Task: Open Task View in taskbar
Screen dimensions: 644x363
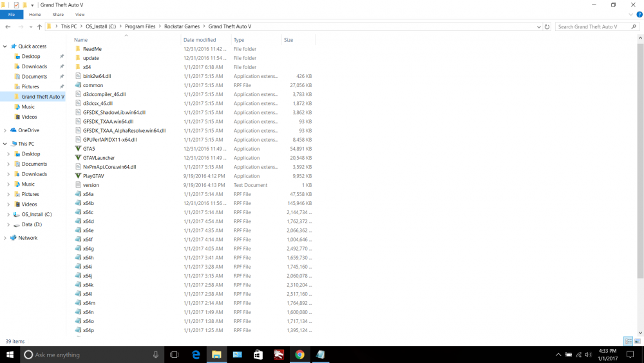Action: tap(174, 355)
